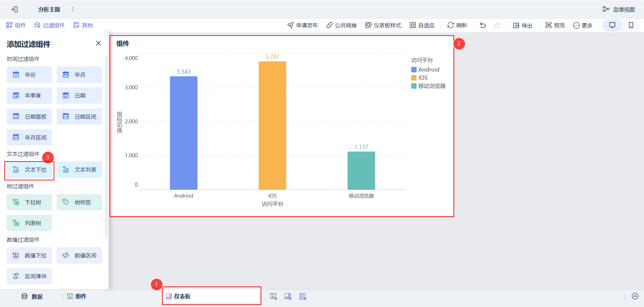This screenshot has height=307, width=644.
Task: Click the circled up-arrow expander in the bottom bar
Action: [635, 296]
